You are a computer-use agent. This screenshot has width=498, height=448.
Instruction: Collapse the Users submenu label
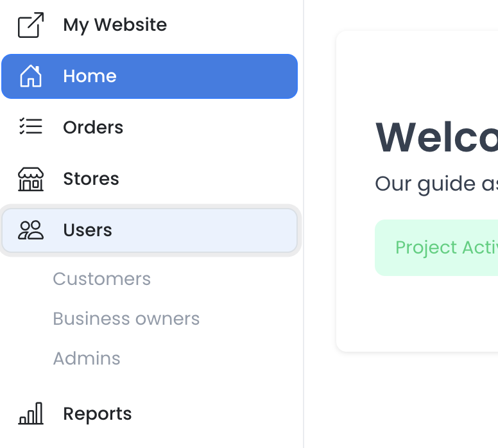tap(88, 230)
